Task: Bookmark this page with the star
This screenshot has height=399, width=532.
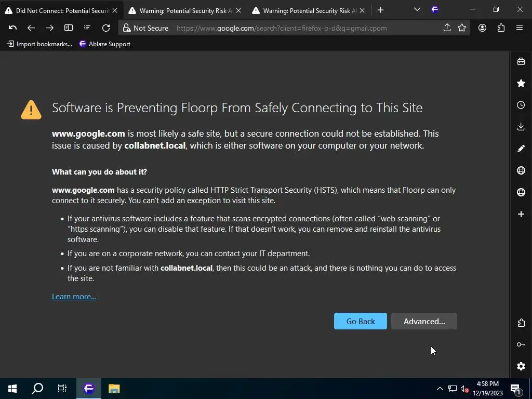Action: pos(462,28)
